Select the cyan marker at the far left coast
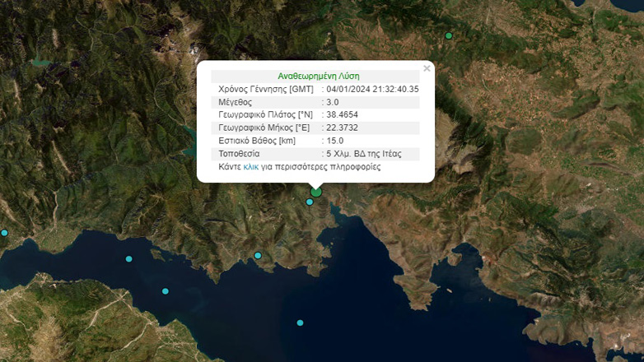 click(4, 233)
